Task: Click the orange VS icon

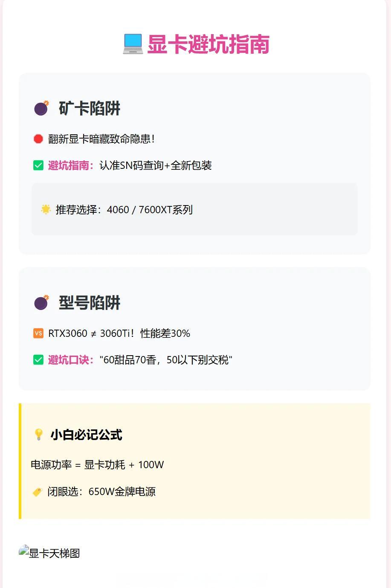Action: click(38, 333)
